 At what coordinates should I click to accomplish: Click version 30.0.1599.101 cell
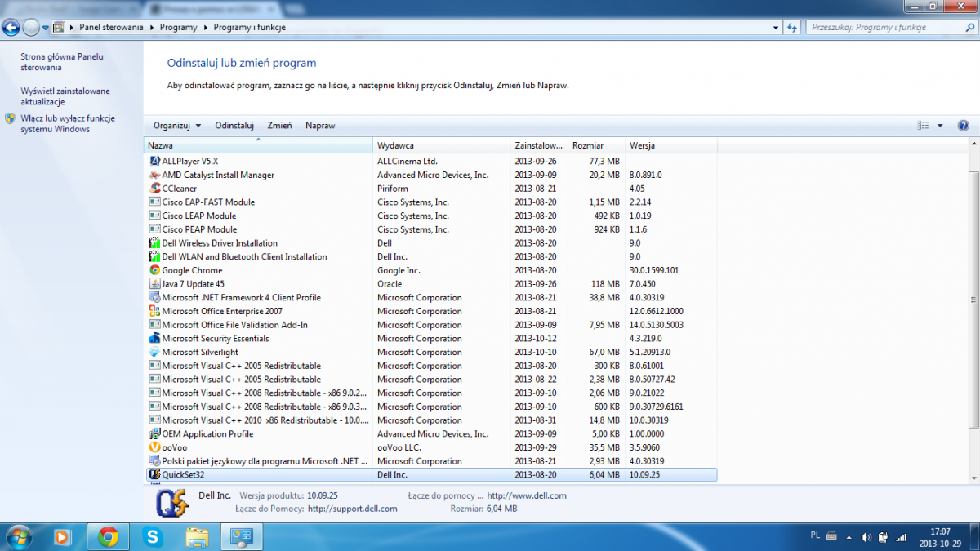(x=654, y=270)
